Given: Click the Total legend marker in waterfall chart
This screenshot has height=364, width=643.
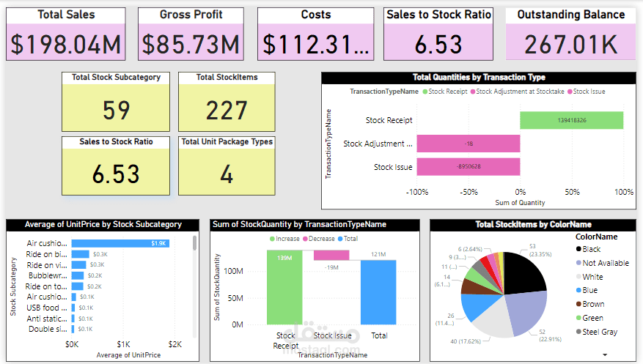Looking at the screenshot, I should click(340, 239).
